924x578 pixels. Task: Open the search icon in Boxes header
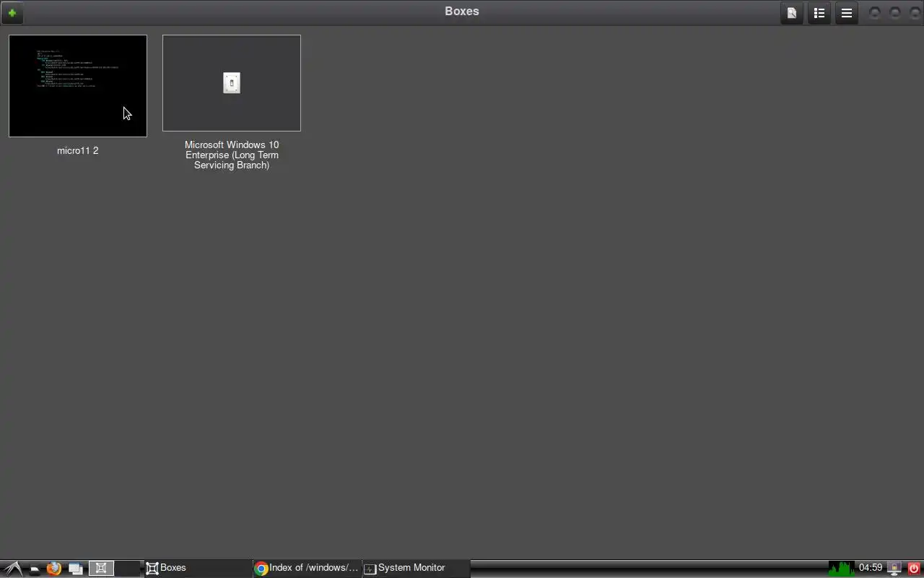pyautogui.click(x=792, y=13)
